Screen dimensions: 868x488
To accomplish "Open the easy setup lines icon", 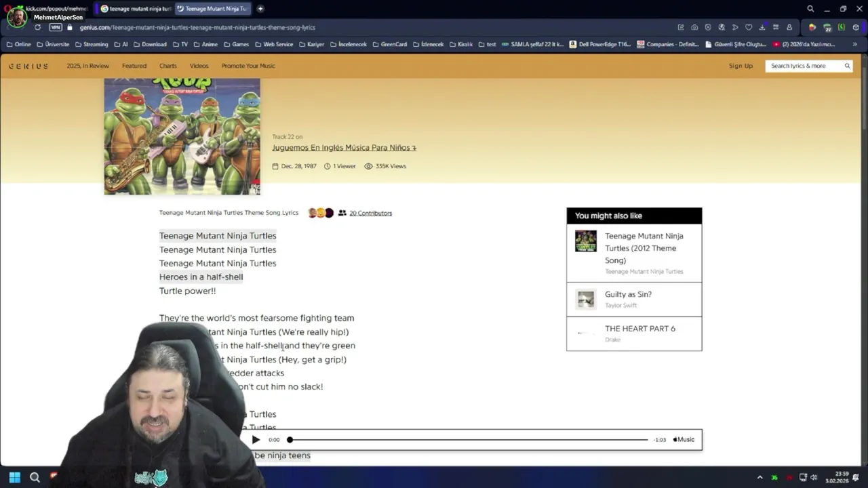I will [x=776, y=27].
